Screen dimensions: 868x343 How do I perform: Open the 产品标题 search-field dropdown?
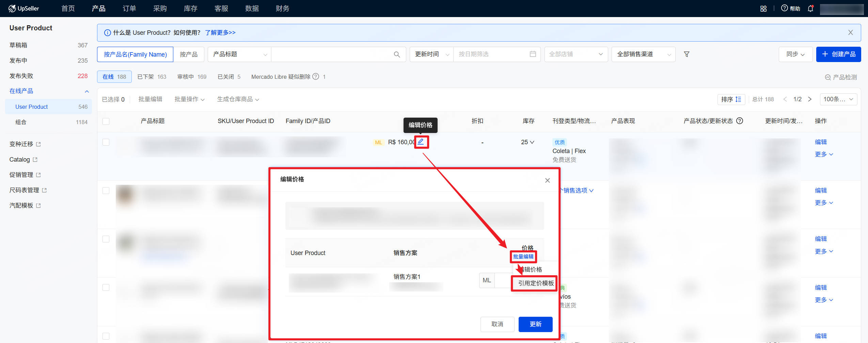(239, 54)
